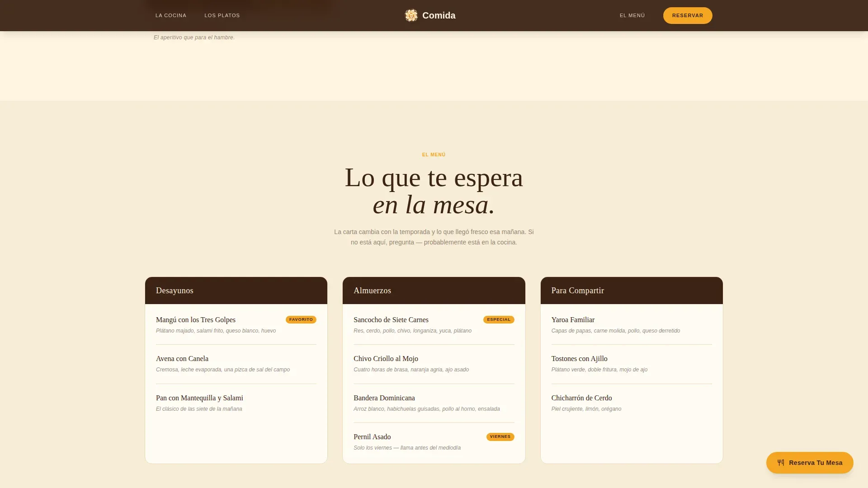Click the heading Lo que te espera
The width and height of the screenshot is (868, 488).
click(x=434, y=177)
